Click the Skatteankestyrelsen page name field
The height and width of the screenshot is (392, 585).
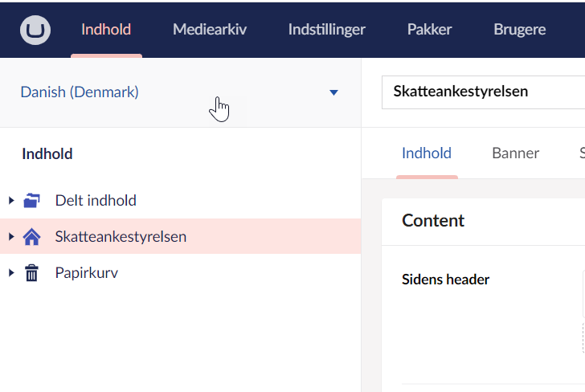tap(482, 92)
